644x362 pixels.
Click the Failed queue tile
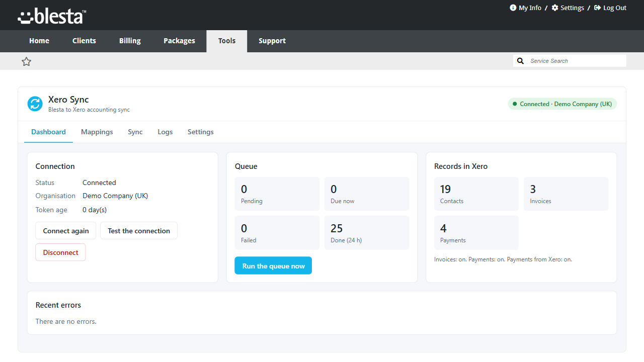click(277, 233)
